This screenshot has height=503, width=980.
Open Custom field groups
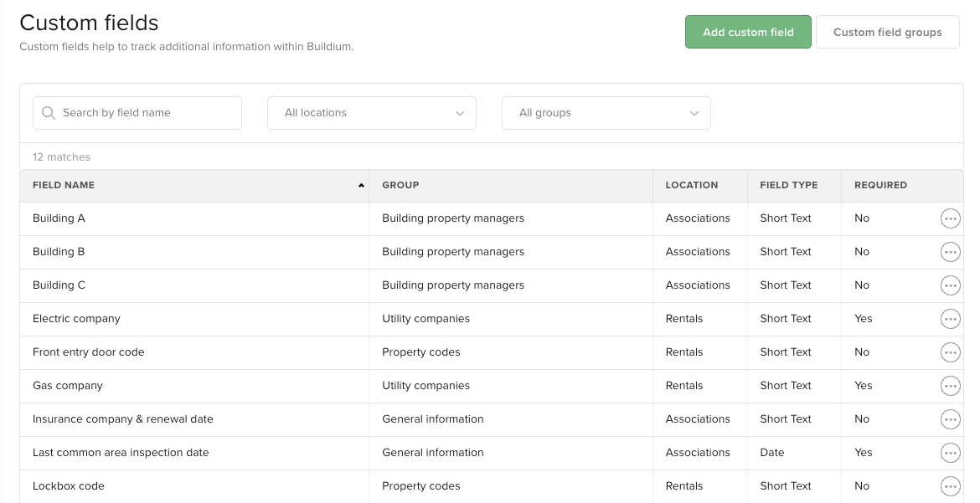click(x=887, y=32)
